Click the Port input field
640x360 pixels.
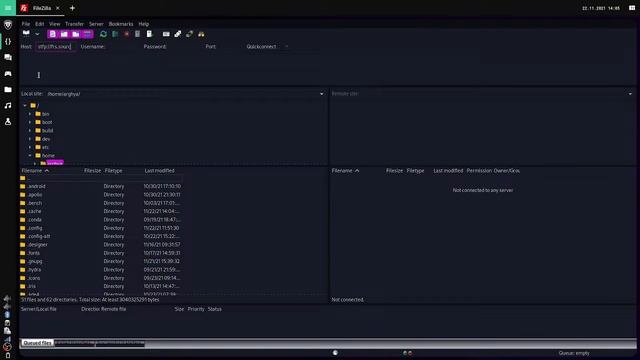pos(229,47)
